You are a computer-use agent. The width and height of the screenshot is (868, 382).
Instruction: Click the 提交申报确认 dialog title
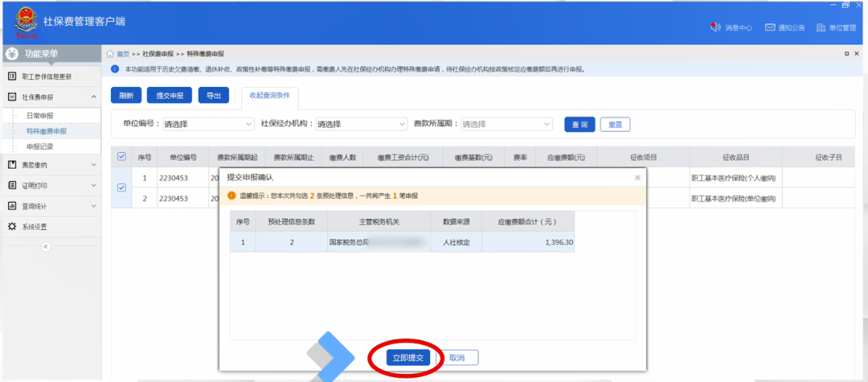pyautogui.click(x=250, y=177)
